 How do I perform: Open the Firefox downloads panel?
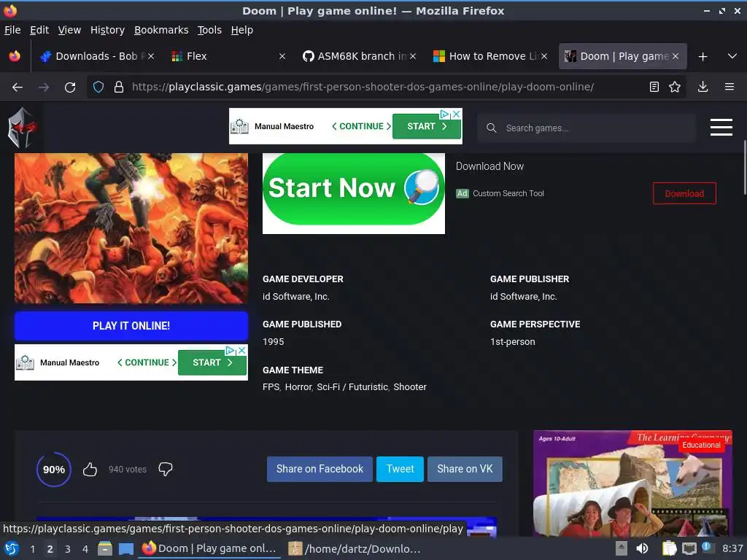tap(703, 87)
